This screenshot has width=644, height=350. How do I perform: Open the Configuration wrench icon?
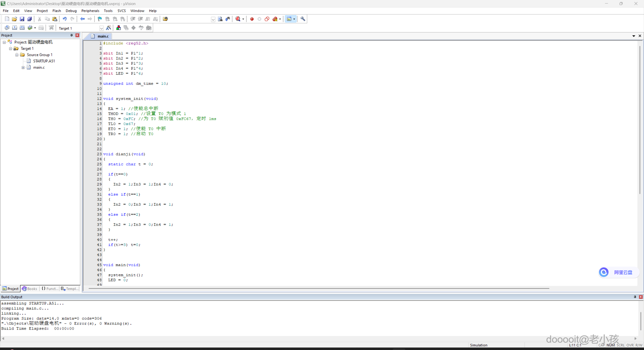pyautogui.click(x=303, y=19)
